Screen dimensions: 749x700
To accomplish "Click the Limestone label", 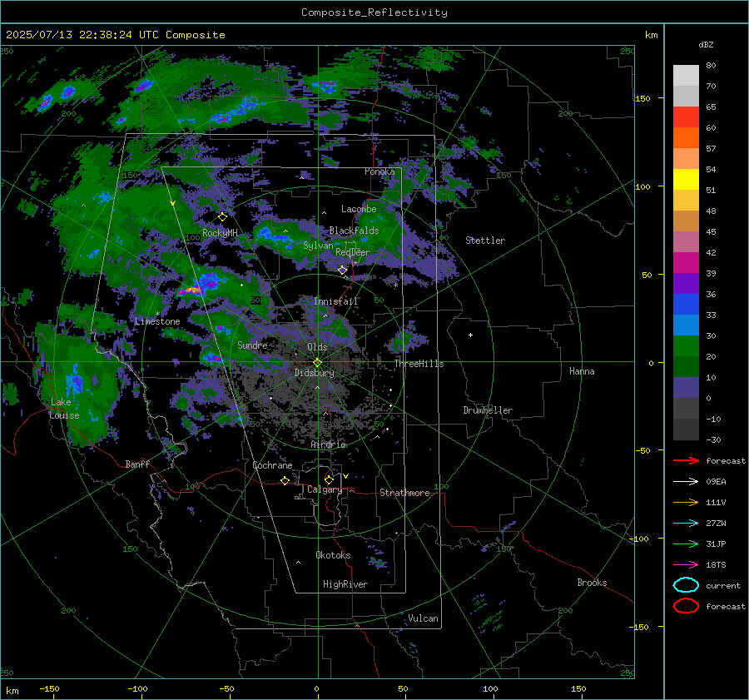I will 157,321.
